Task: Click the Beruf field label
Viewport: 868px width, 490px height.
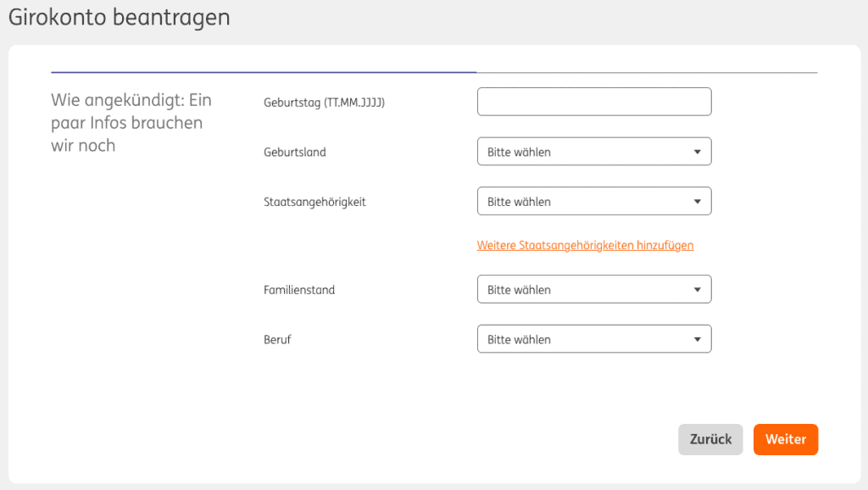Action: (x=277, y=340)
